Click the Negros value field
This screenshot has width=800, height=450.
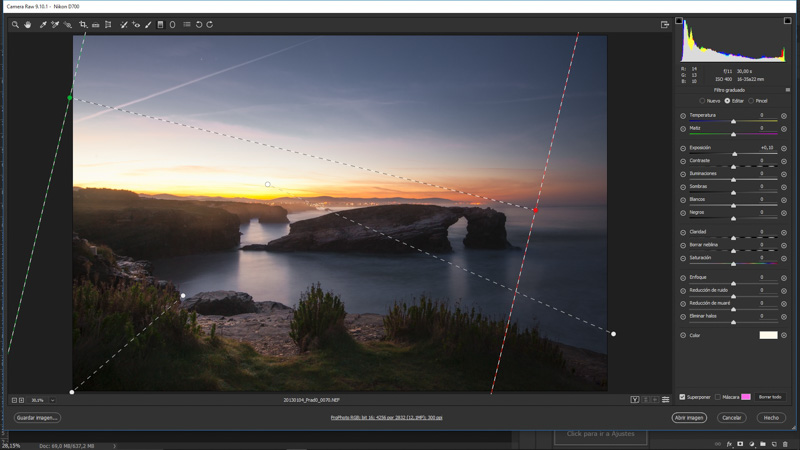coord(766,212)
